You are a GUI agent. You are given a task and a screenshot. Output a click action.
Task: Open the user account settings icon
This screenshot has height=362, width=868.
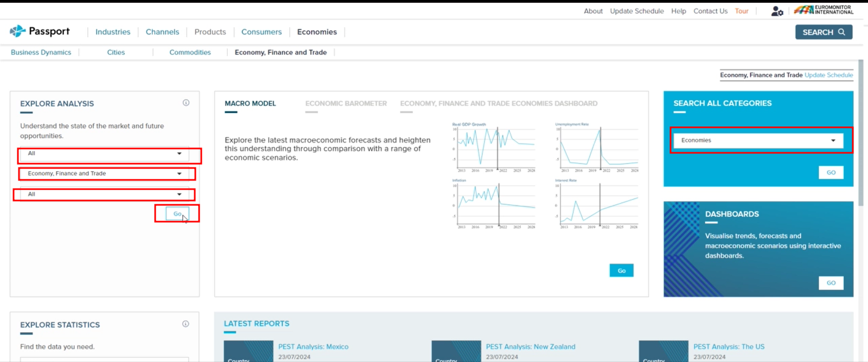tap(777, 11)
